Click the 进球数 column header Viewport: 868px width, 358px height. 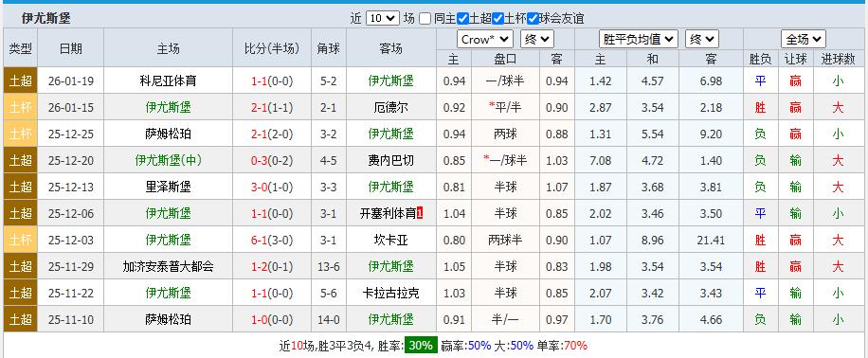click(838, 59)
